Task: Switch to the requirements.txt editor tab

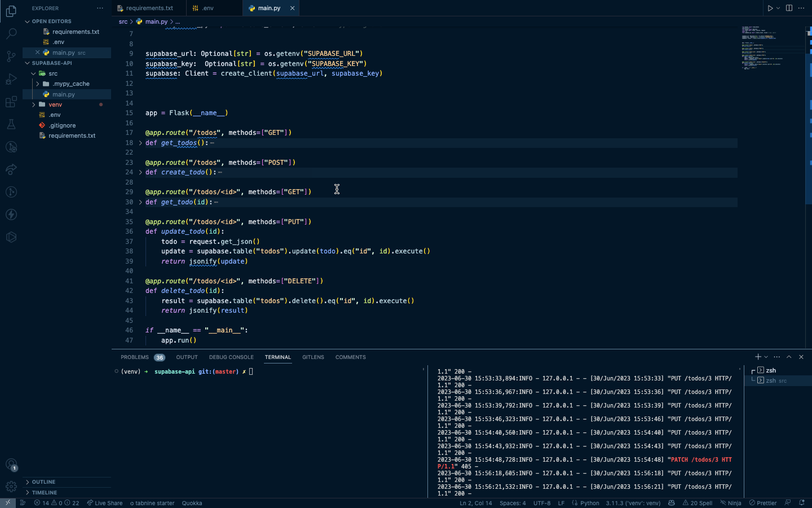Action: click(x=148, y=8)
